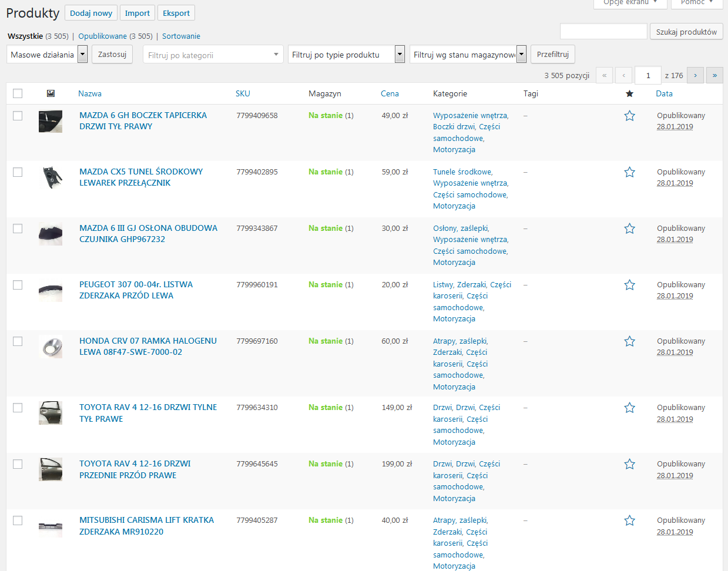728x571 pixels.
Task: Open the Masowe działania bulk actions dropdown
Action: [47, 55]
